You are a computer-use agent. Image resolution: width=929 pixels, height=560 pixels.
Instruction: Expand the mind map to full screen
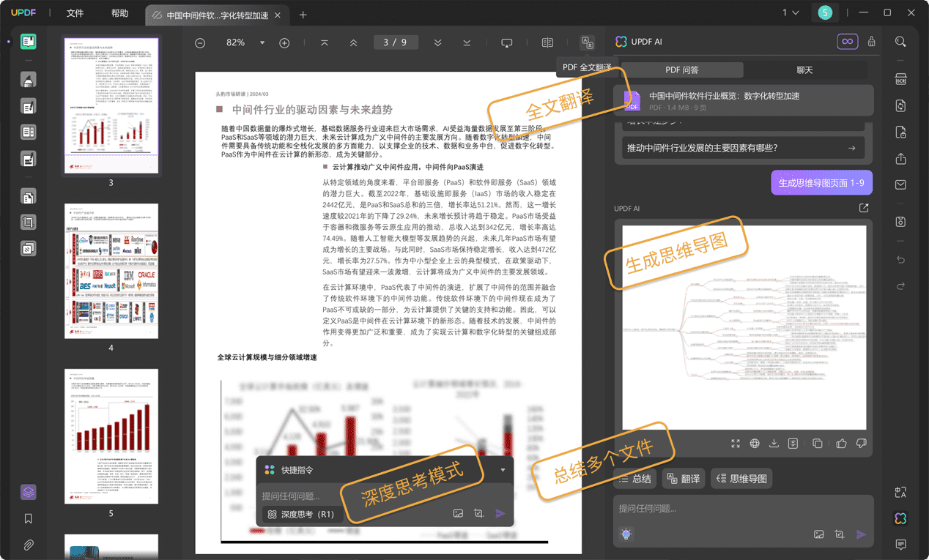pyautogui.click(x=736, y=443)
